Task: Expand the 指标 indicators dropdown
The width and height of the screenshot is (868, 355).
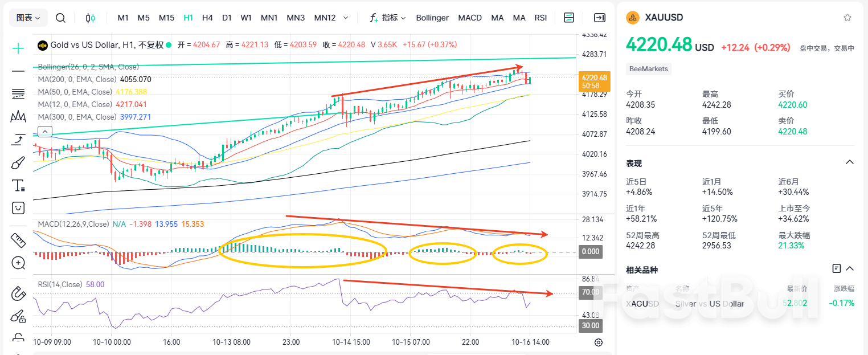Action: pyautogui.click(x=388, y=18)
